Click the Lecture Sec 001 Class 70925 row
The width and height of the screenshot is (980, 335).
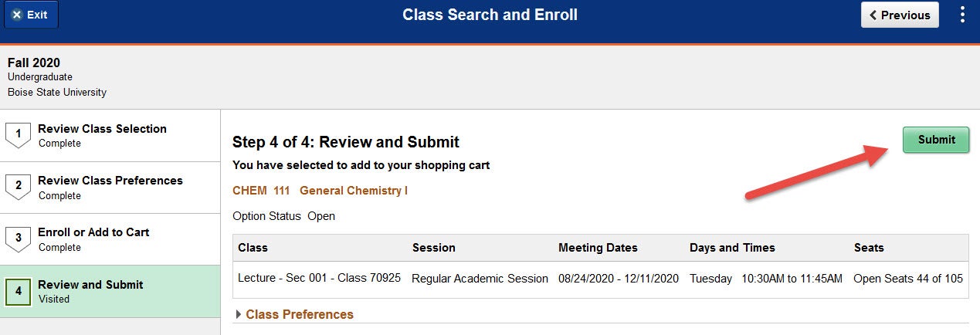point(600,278)
